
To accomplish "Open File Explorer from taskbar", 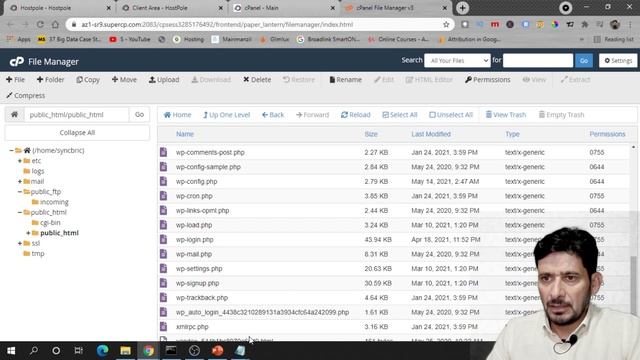I will tap(125, 350).
